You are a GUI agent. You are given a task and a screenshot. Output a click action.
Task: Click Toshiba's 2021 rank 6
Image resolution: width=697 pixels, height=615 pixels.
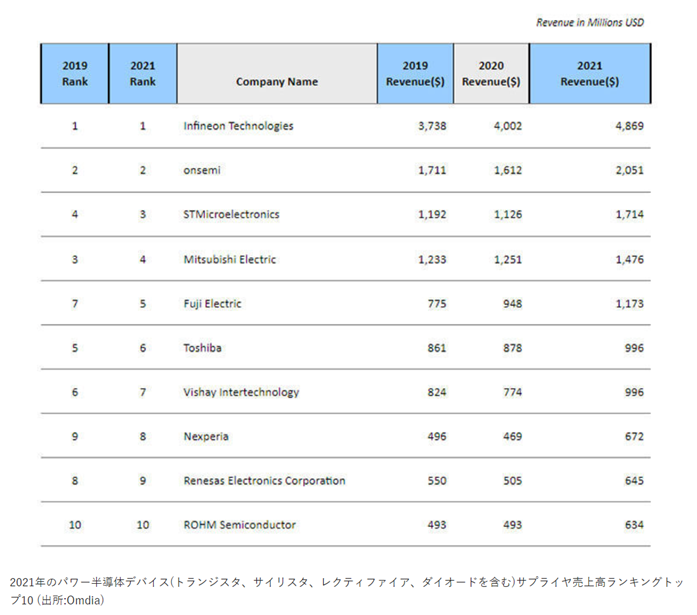143,347
